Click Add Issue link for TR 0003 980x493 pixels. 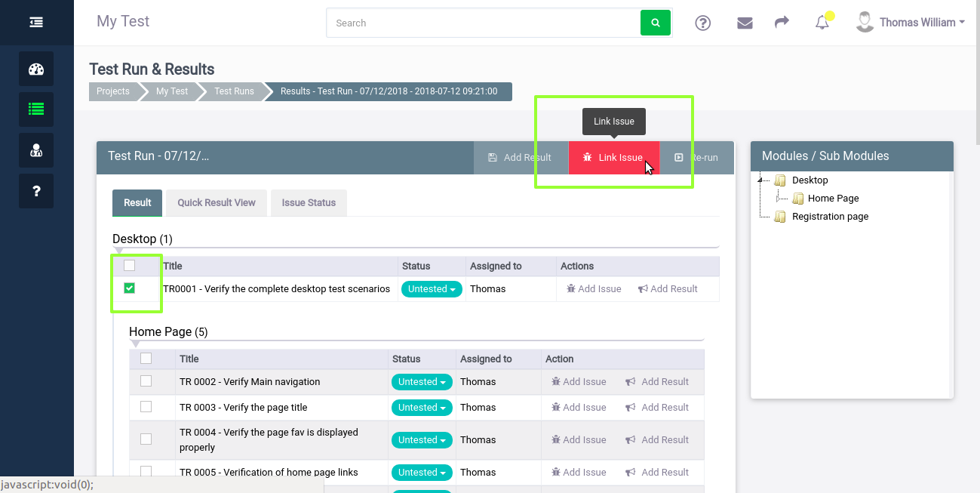coord(579,407)
